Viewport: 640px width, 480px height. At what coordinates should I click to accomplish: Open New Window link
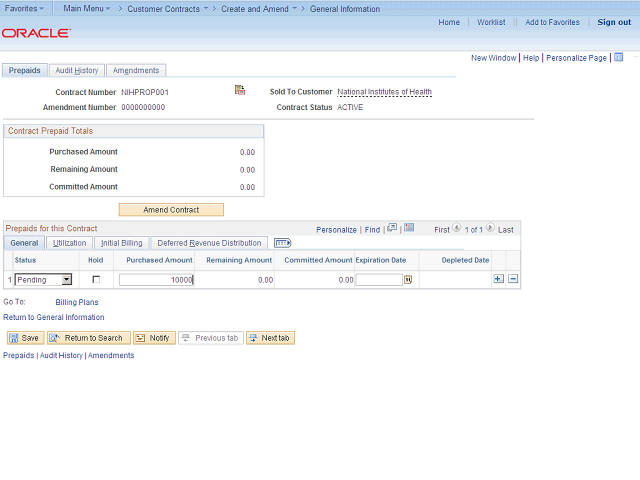(493, 58)
